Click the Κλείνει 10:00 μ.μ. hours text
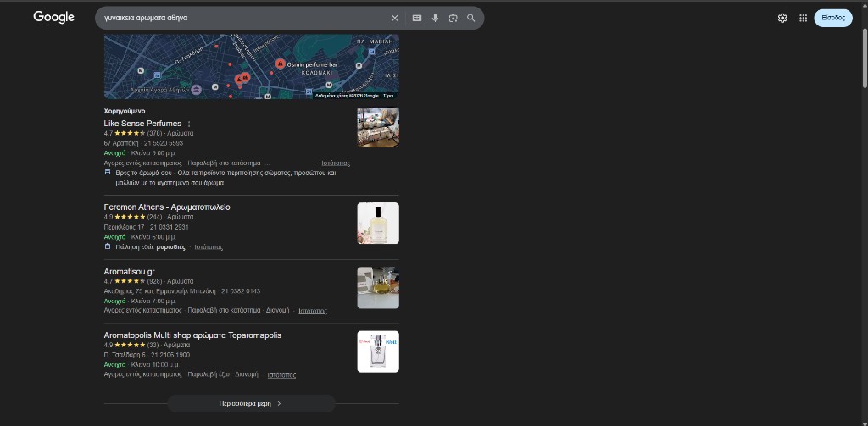 coord(155,365)
